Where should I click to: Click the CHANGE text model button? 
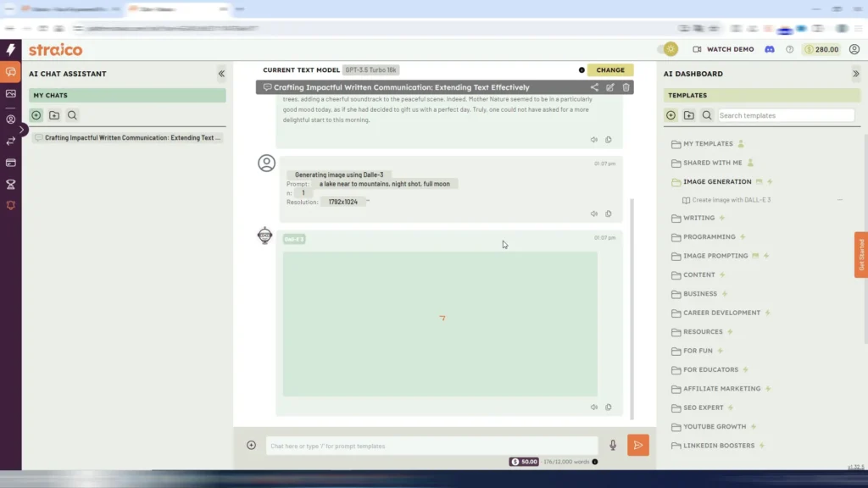(x=610, y=70)
